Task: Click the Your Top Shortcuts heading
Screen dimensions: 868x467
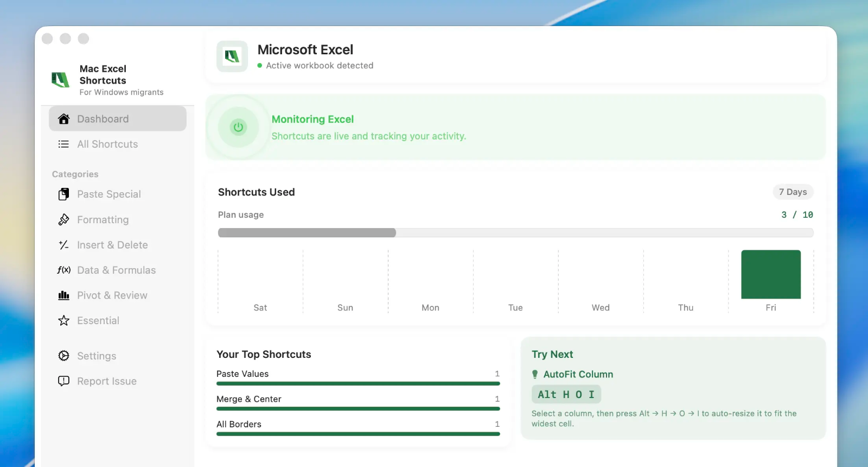Action: click(264, 354)
